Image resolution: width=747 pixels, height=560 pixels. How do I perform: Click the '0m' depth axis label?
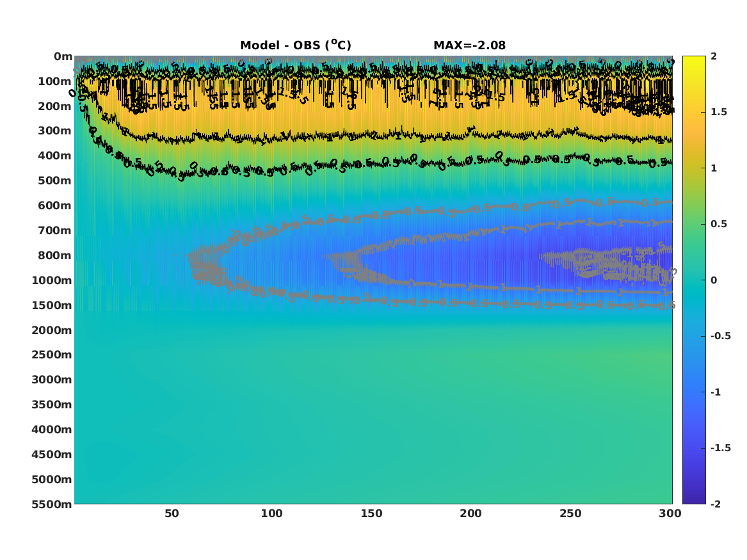coord(63,57)
